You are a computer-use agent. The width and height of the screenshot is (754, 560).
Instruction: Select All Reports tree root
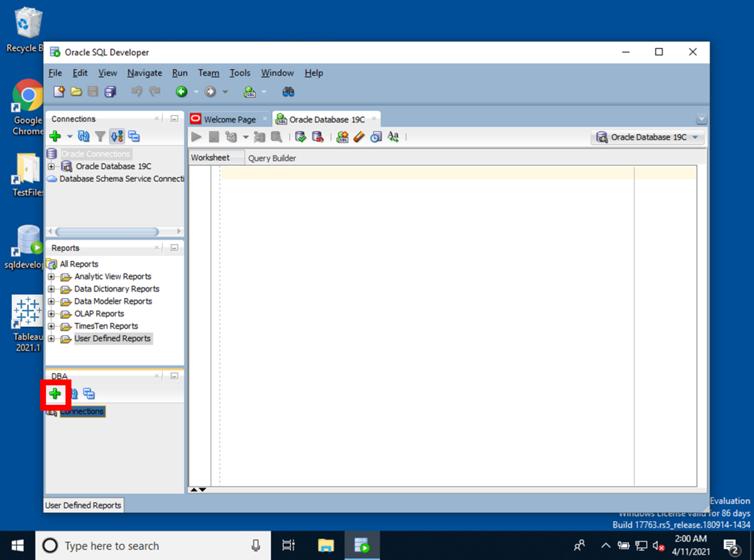tap(79, 264)
